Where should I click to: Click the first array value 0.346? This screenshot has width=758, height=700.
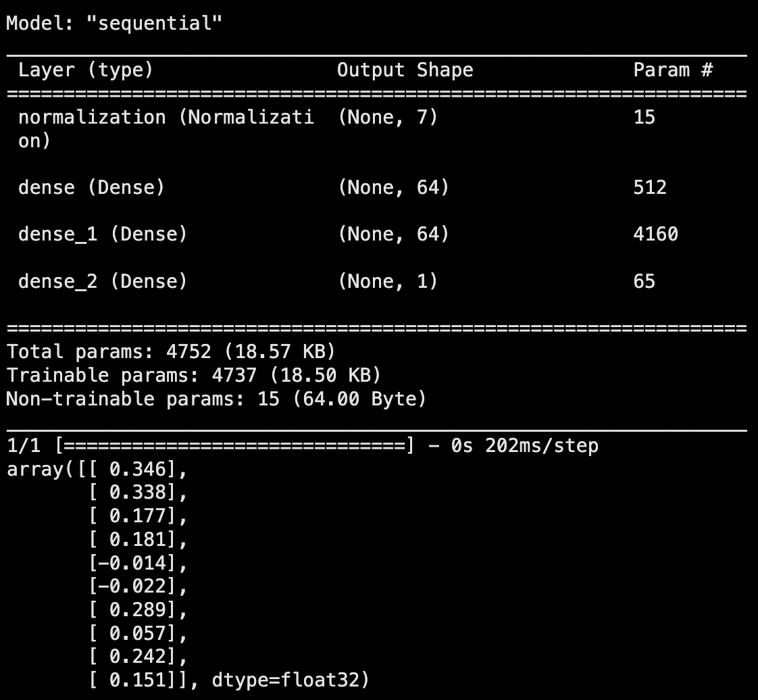[136, 470]
